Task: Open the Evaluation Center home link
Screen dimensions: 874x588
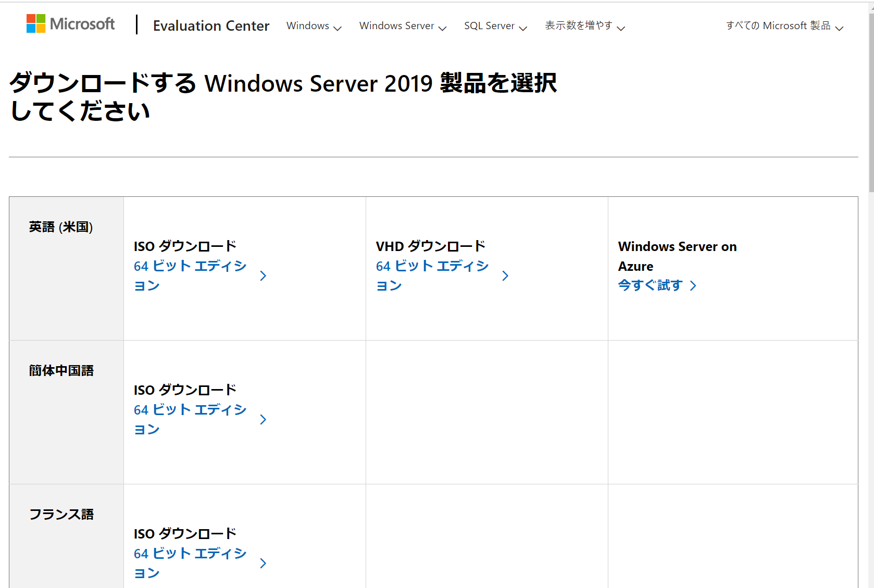Action: click(211, 26)
